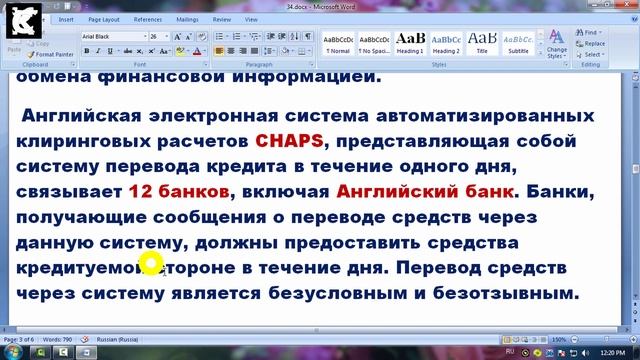Switch to the Insert tab
This screenshot has height=360, width=640.
[66, 20]
